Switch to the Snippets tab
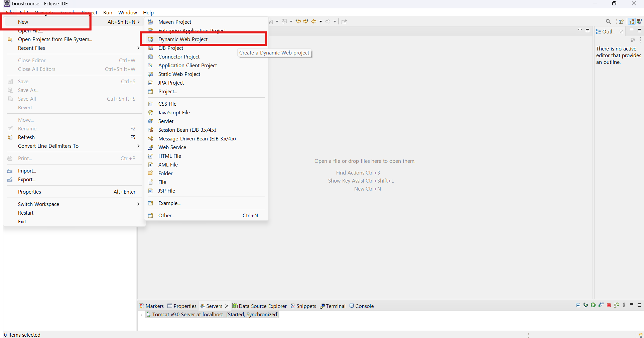This screenshot has width=644, height=338. [x=303, y=306]
